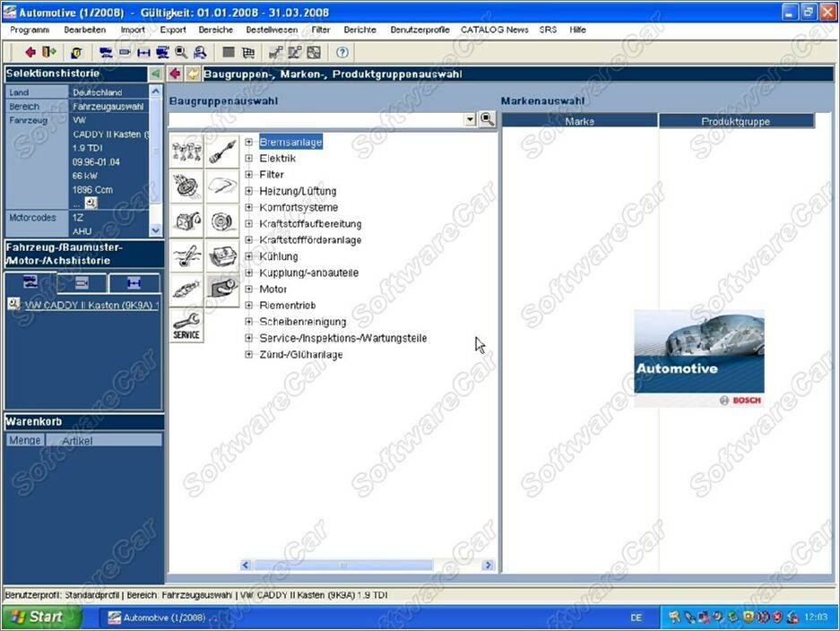Screen dimensions: 840x631
Task: Click the battery group icon
Action: click(222, 255)
